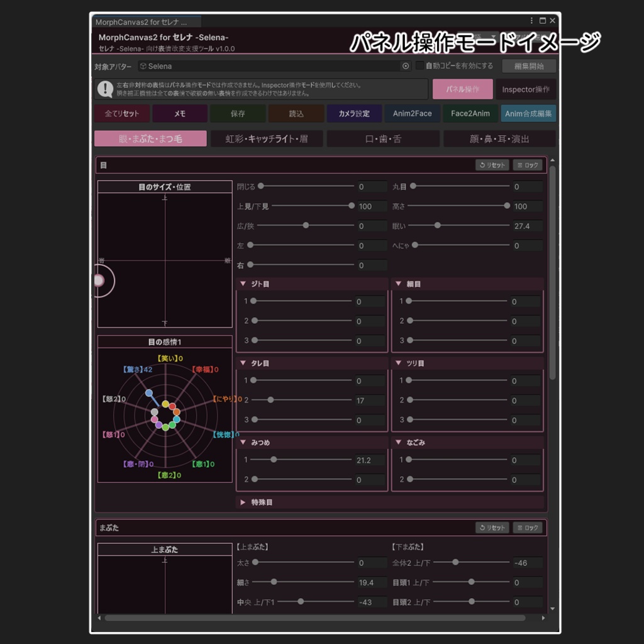This screenshot has width=644, height=644.
Task: Click the warning info icon in notice bar
Action: (x=105, y=89)
